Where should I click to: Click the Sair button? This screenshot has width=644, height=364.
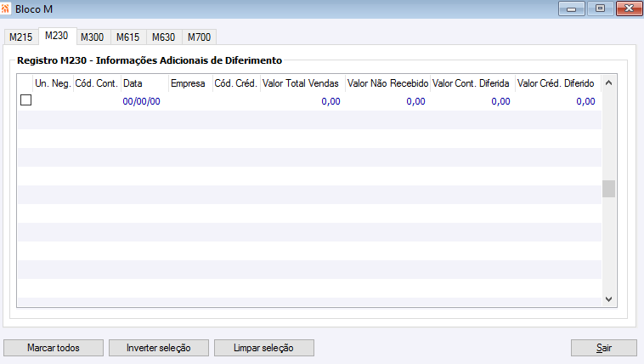[604, 348]
